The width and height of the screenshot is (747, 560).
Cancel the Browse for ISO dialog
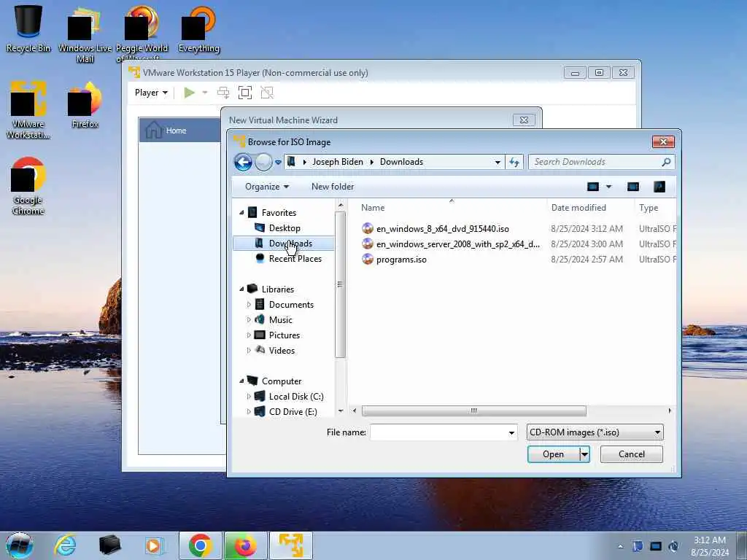click(x=631, y=454)
